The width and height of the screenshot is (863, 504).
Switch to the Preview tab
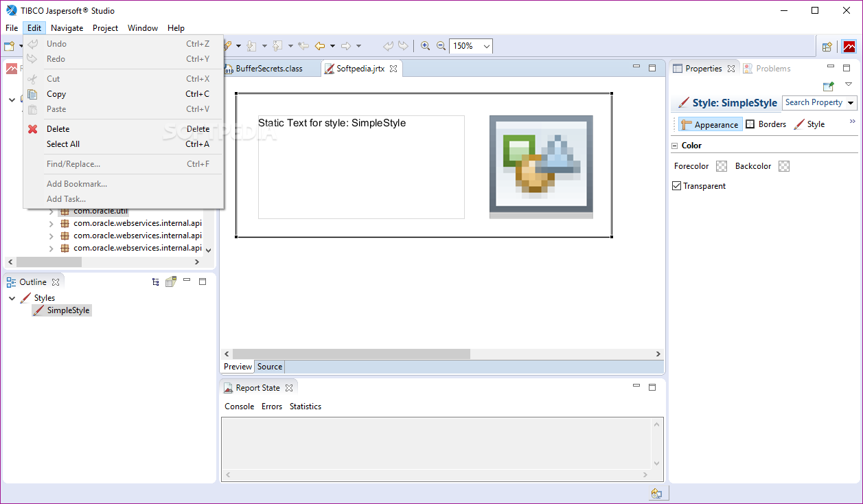click(x=238, y=367)
